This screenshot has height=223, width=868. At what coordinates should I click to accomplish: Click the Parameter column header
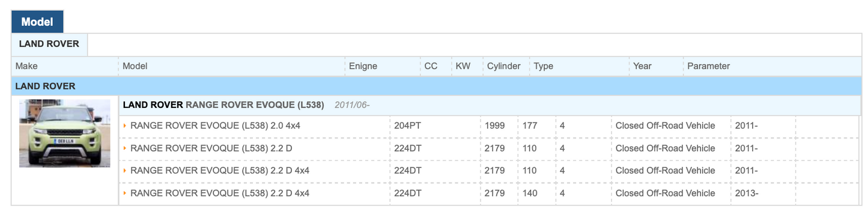point(709,66)
